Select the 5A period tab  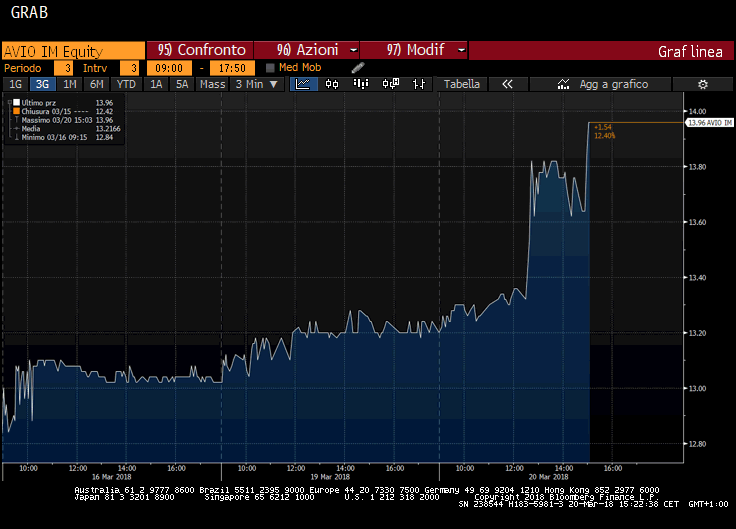coord(182,84)
